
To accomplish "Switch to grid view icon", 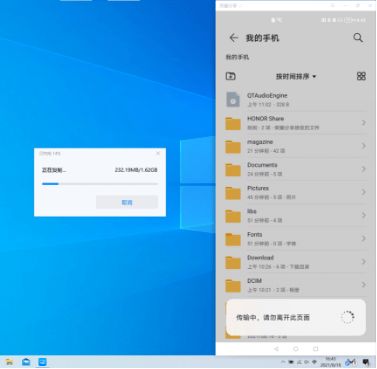I will [x=361, y=76].
